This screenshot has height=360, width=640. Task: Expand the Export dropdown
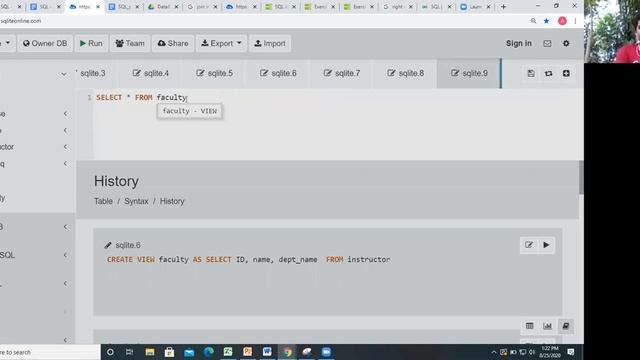pyautogui.click(x=221, y=43)
